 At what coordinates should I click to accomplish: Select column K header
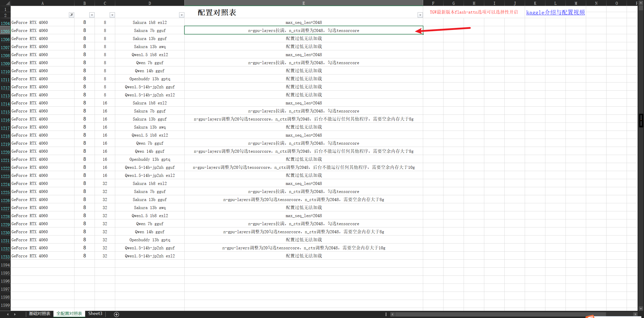click(x=535, y=3)
